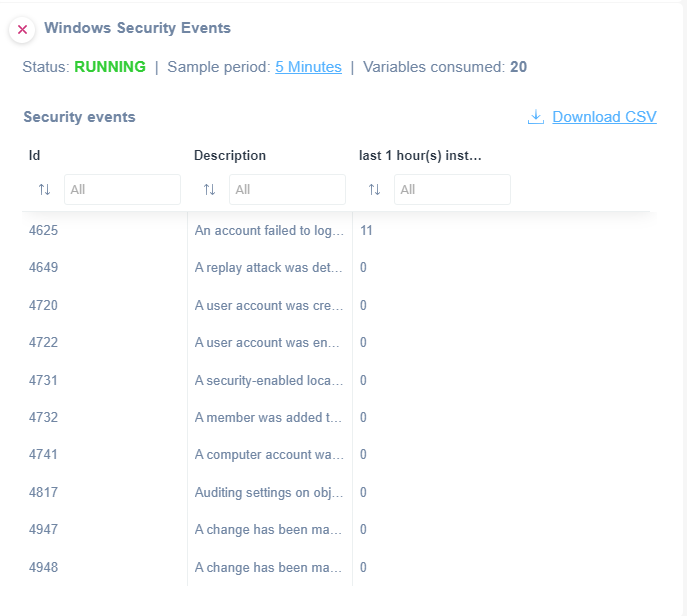Click the Security events section heading
Image resolution: width=687 pixels, height=616 pixels.
pyautogui.click(x=79, y=117)
